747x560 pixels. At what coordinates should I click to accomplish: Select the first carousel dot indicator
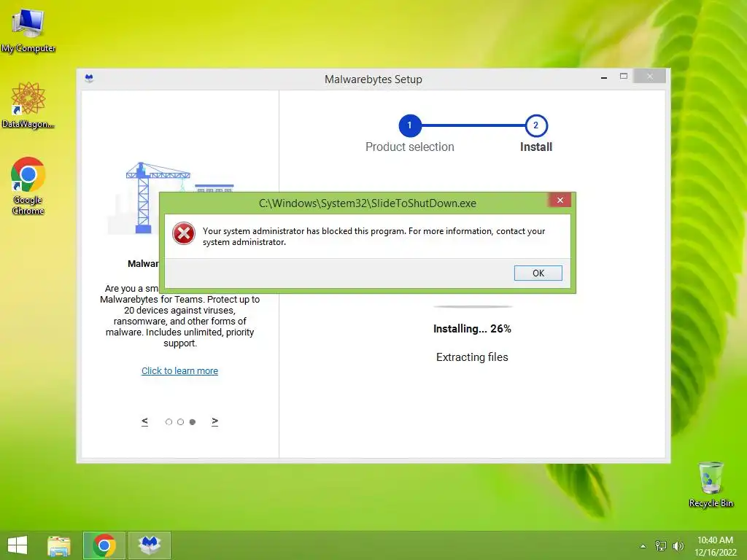coord(169,422)
